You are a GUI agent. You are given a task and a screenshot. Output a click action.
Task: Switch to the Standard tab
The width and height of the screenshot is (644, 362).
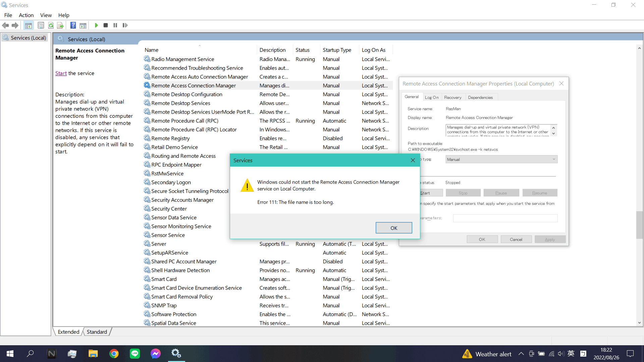click(97, 332)
